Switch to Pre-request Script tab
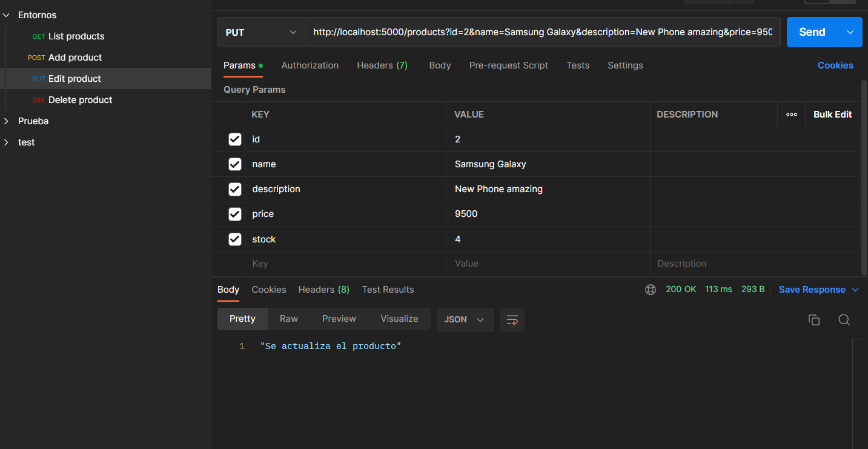868x449 pixels. (x=509, y=65)
